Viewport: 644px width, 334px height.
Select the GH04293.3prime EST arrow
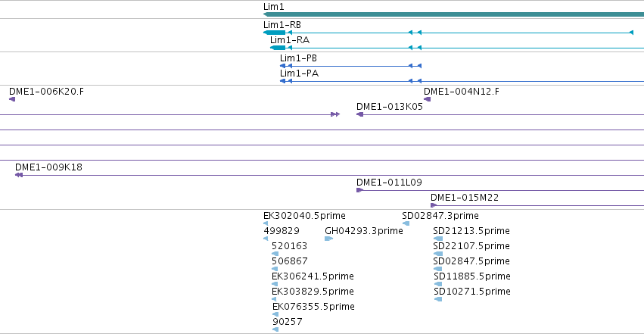[x=328, y=239]
